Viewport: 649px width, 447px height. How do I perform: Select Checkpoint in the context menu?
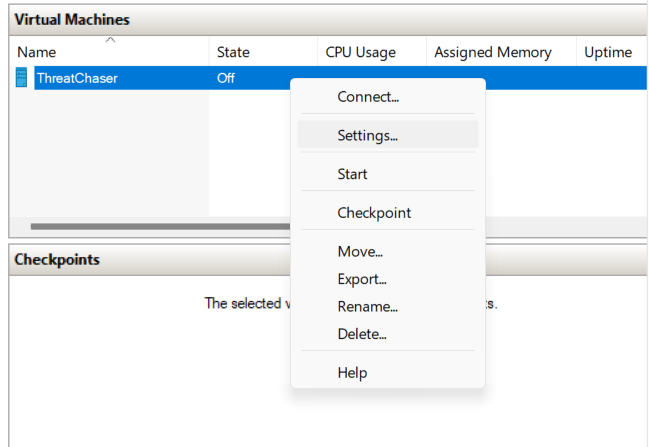pyautogui.click(x=374, y=213)
